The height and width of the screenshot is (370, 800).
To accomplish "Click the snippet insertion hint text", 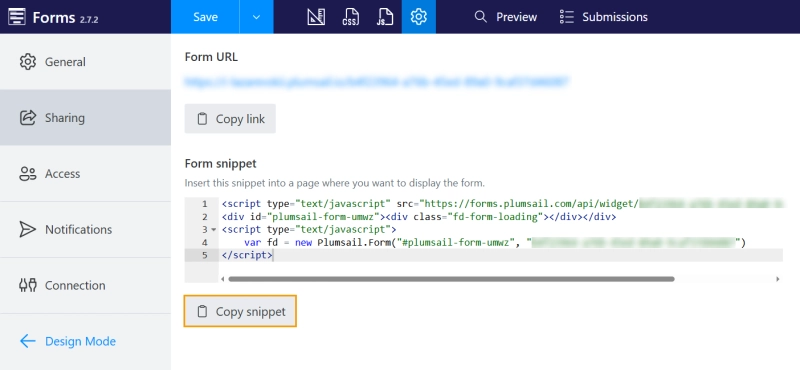I will [334, 183].
